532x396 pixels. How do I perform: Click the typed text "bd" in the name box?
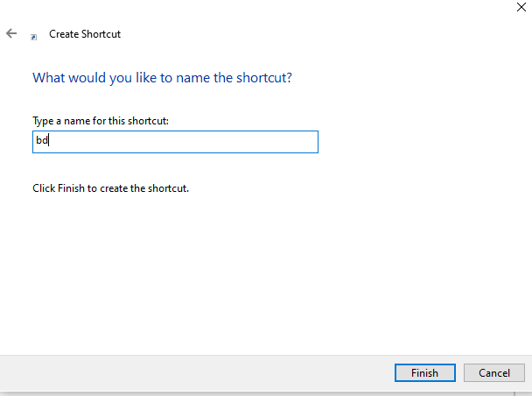(41, 142)
